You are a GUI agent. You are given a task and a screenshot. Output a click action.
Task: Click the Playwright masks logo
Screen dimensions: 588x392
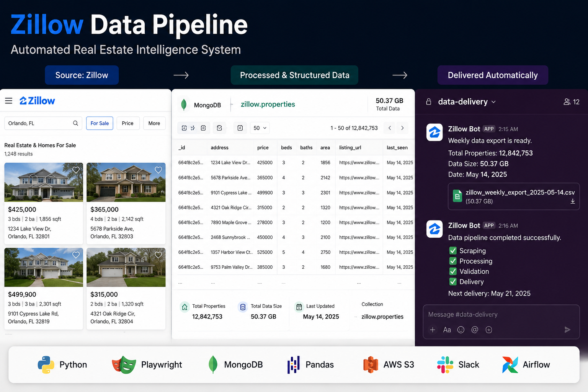click(124, 365)
